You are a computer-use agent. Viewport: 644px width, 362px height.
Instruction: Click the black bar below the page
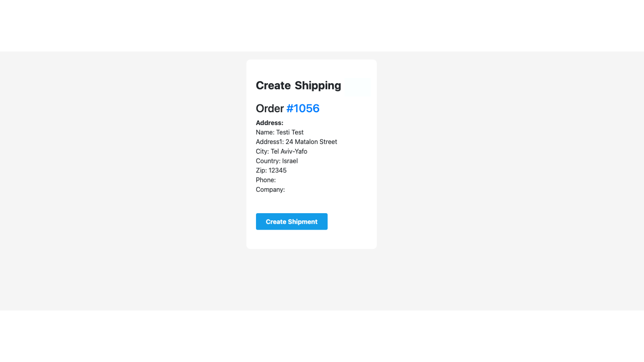322,336
